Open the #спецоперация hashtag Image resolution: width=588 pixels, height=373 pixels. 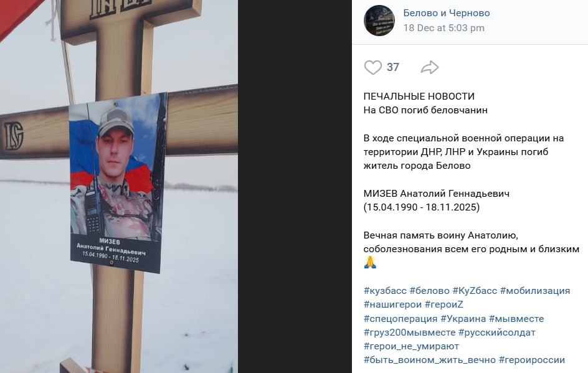click(x=400, y=319)
